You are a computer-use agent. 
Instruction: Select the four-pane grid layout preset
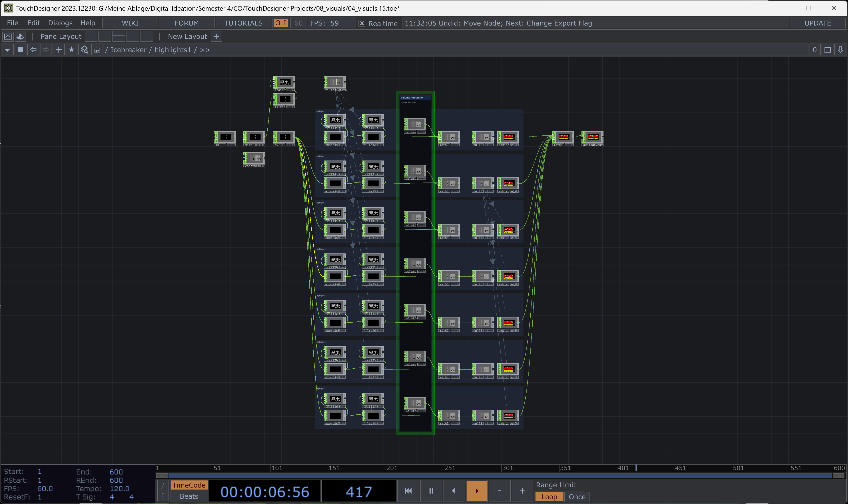[147, 36]
